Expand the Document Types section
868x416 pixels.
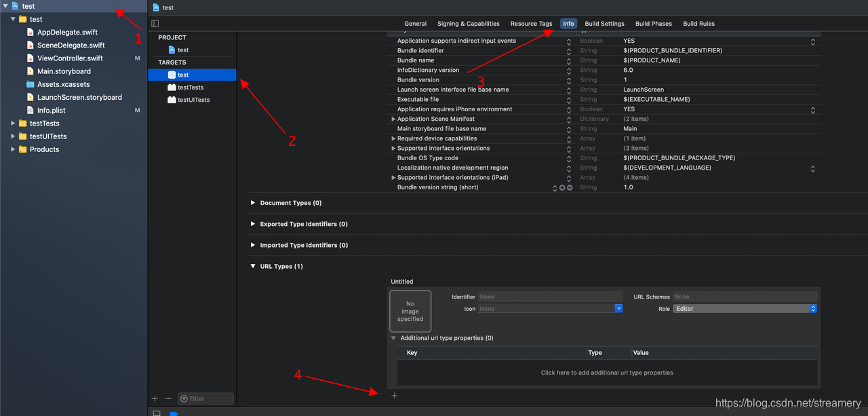pyautogui.click(x=253, y=203)
